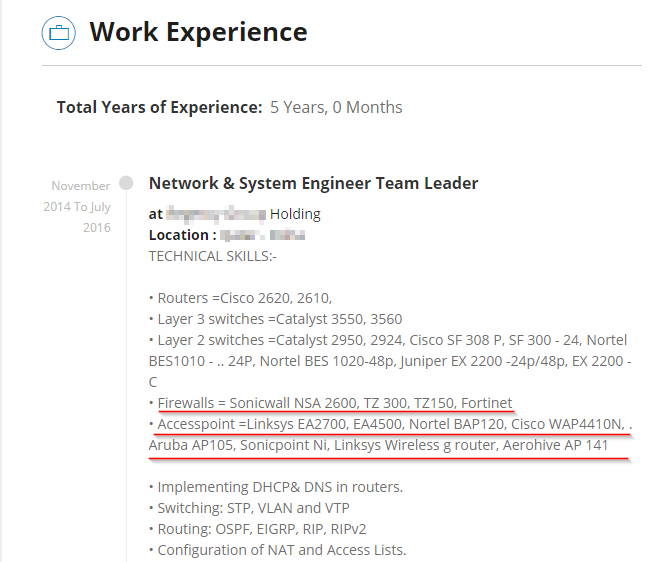Screen dimensions: 657x562
Task: Click the Accesspoint =Linksys EA2700 line
Action: [391, 424]
